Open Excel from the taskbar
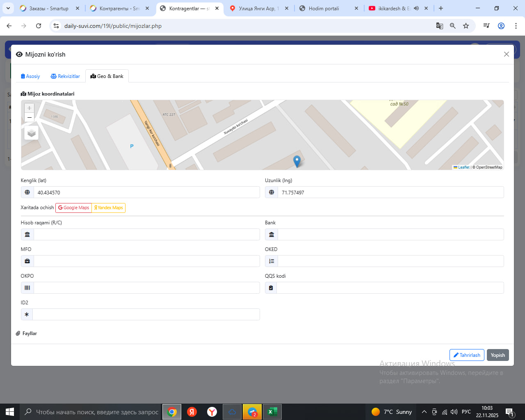Viewport: 525px width, 420px height. click(x=272, y=412)
